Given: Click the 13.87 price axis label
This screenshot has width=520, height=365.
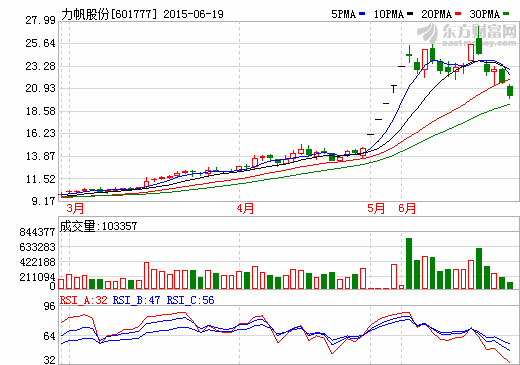Looking at the screenshot, I should [x=40, y=156].
